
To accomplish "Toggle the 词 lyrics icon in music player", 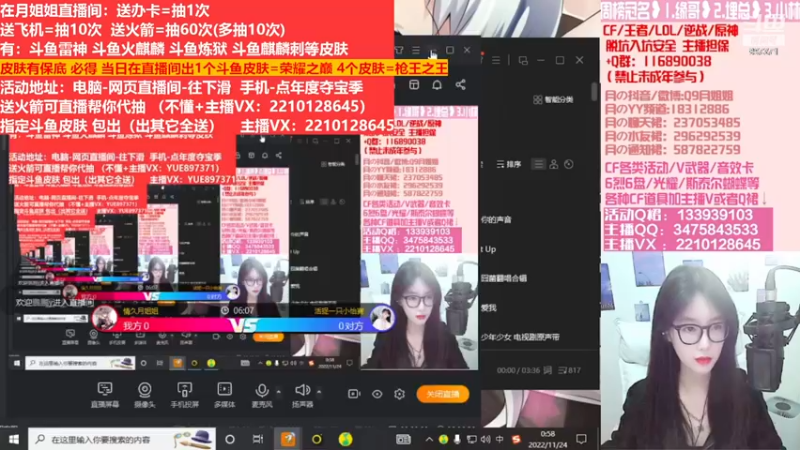I will tap(547, 370).
